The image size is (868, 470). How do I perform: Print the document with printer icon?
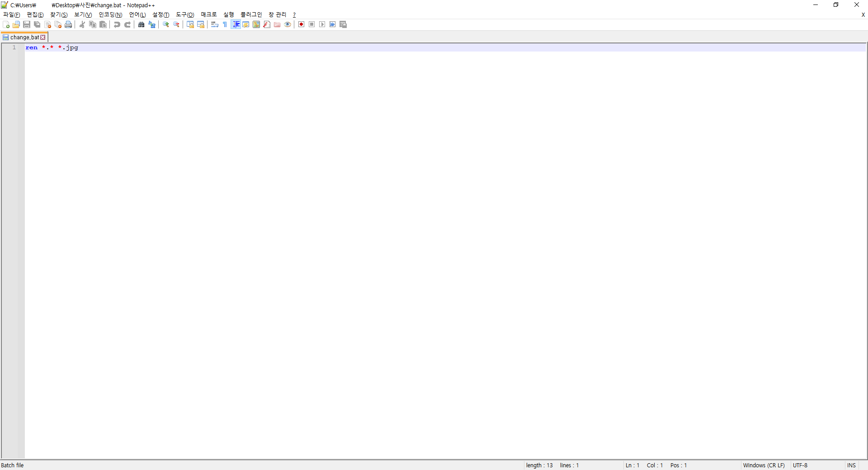coord(68,24)
